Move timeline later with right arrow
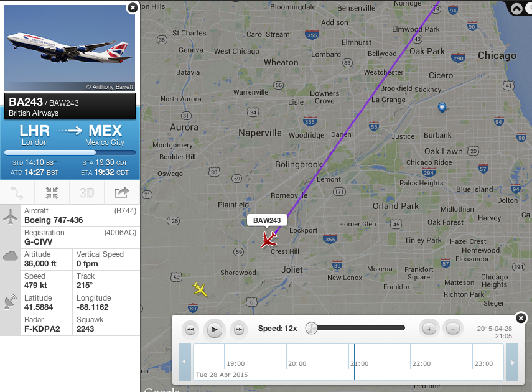Image resolution: width=532 pixels, height=392 pixels. tap(512, 363)
